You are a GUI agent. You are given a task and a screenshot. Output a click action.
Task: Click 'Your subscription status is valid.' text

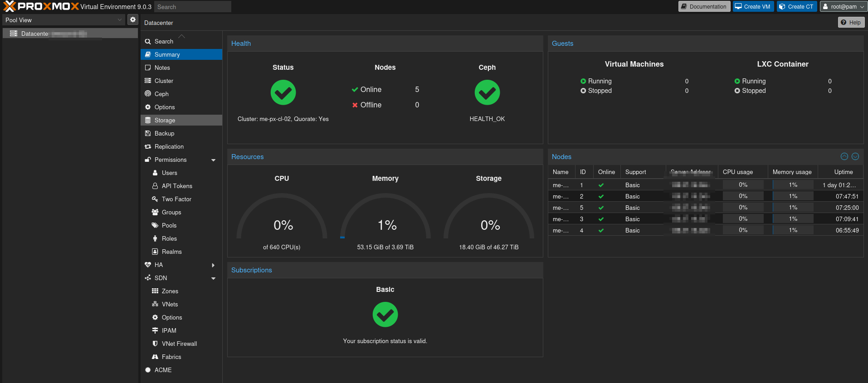[385, 341]
